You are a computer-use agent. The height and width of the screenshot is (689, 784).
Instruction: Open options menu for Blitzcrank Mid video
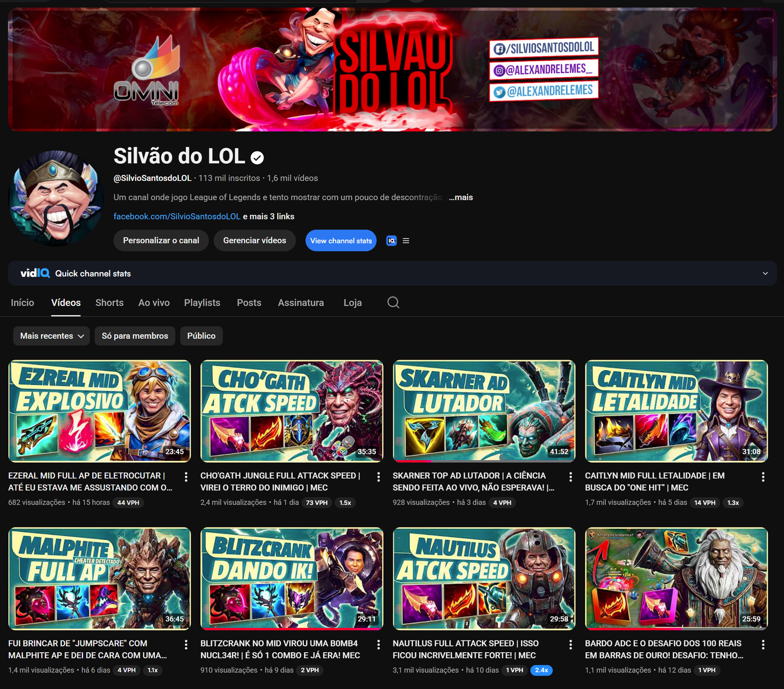point(378,644)
